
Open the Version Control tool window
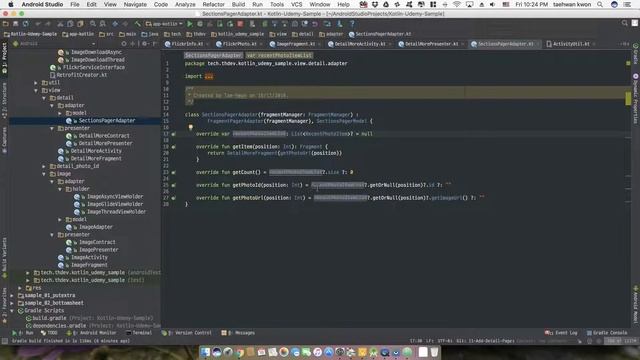point(187,333)
